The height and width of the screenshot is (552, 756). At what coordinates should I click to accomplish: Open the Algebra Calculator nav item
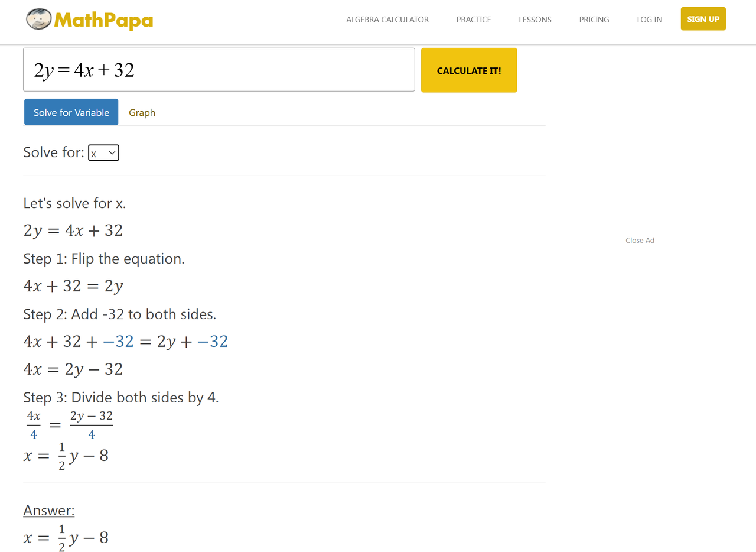coord(387,20)
